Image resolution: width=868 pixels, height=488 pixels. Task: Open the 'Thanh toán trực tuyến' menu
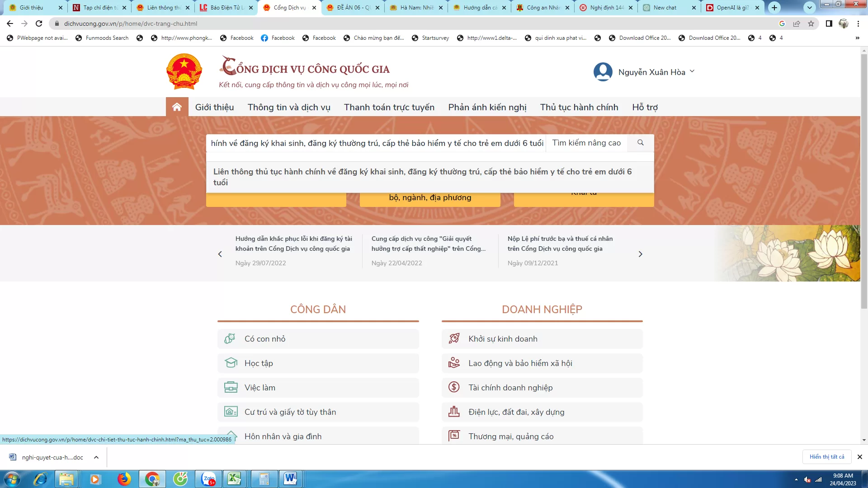pyautogui.click(x=389, y=107)
